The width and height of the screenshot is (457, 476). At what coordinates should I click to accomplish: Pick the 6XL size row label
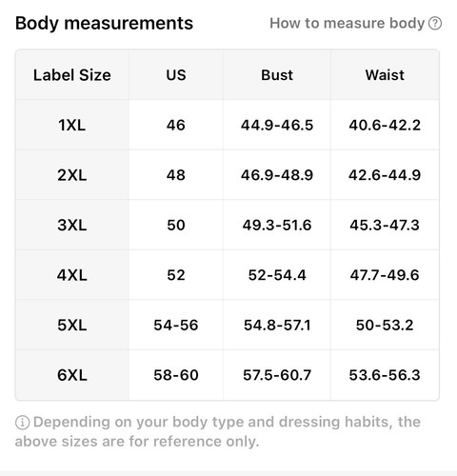(72, 375)
